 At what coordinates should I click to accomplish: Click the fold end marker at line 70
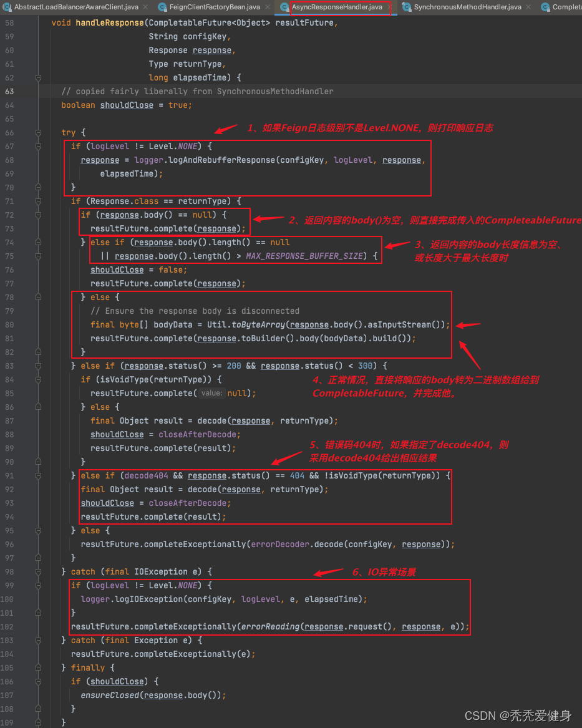(39, 188)
